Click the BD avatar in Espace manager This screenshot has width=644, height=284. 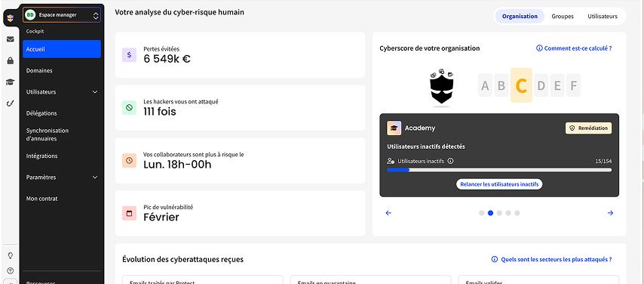(29, 15)
